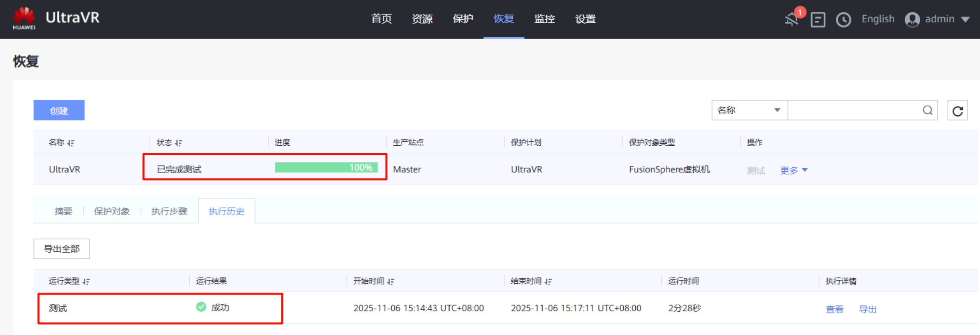This screenshot has width=980, height=335.
Task: Open the admin user menu
Action: coord(937,19)
